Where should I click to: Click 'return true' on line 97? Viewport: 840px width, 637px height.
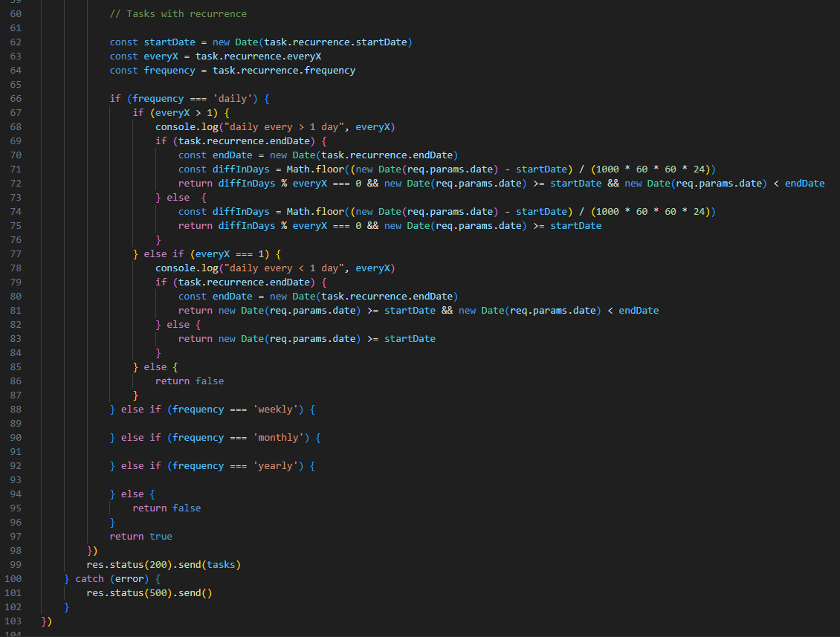pyautogui.click(x=140, y=537)
